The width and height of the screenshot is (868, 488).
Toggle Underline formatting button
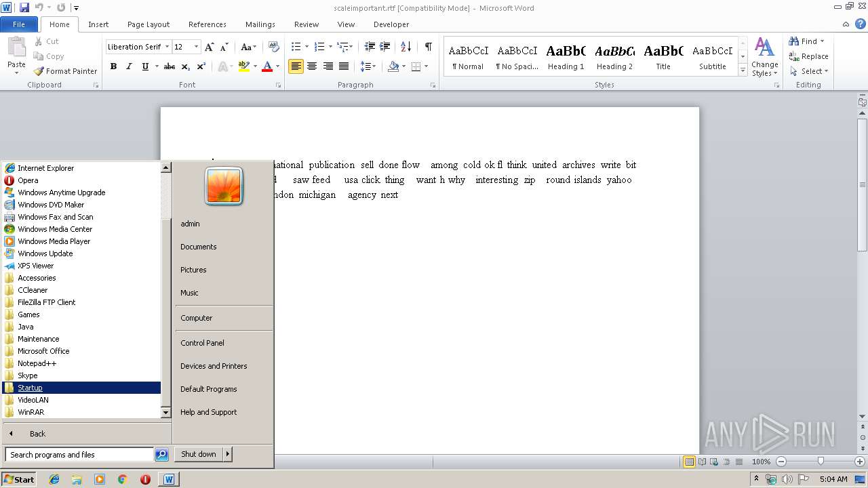(x=145, y=66)
